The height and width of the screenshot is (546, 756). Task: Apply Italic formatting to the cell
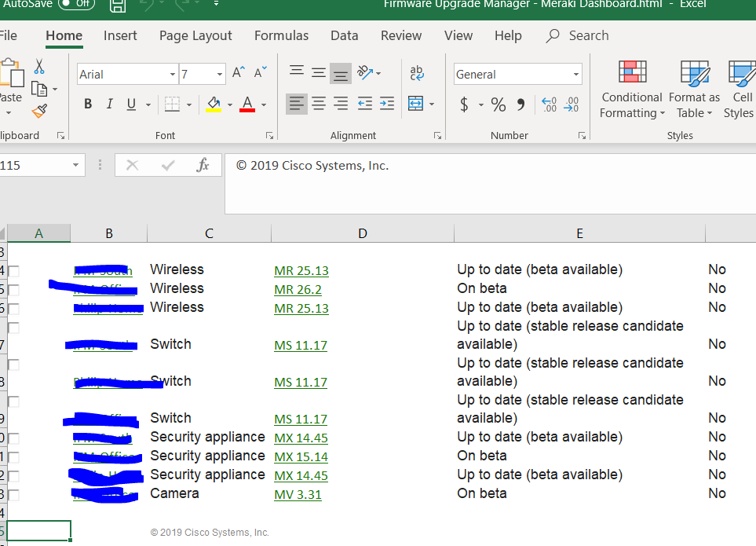109,104
